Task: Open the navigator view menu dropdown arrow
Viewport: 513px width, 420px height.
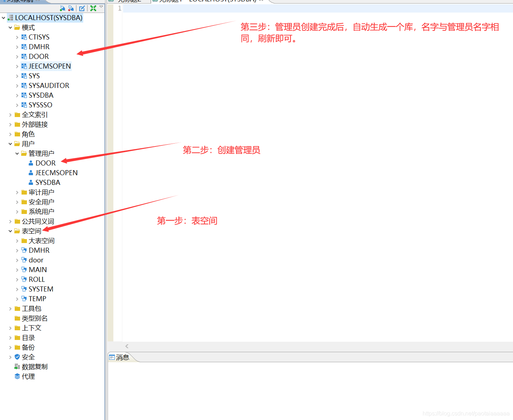Action: 101,7
